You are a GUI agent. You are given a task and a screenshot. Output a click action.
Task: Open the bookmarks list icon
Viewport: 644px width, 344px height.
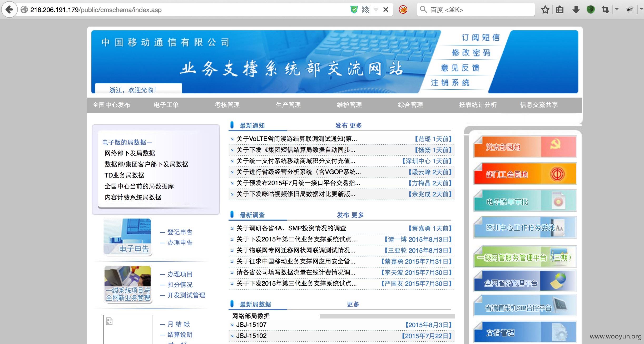click(560, 10)
